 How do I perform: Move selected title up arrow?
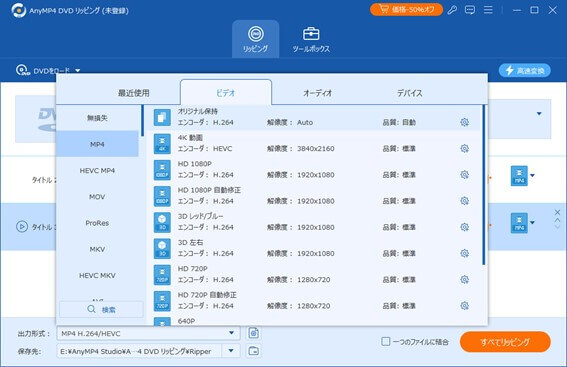coord(557,220)
